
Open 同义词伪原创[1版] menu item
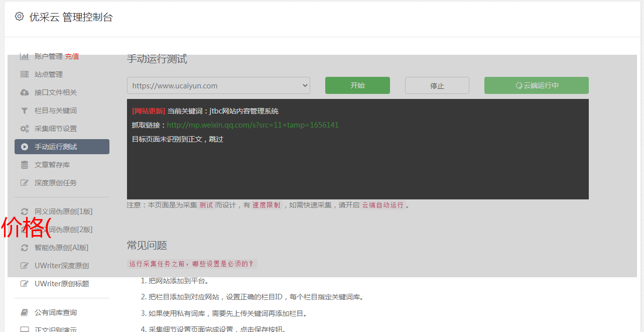click(x=63, y=211)
